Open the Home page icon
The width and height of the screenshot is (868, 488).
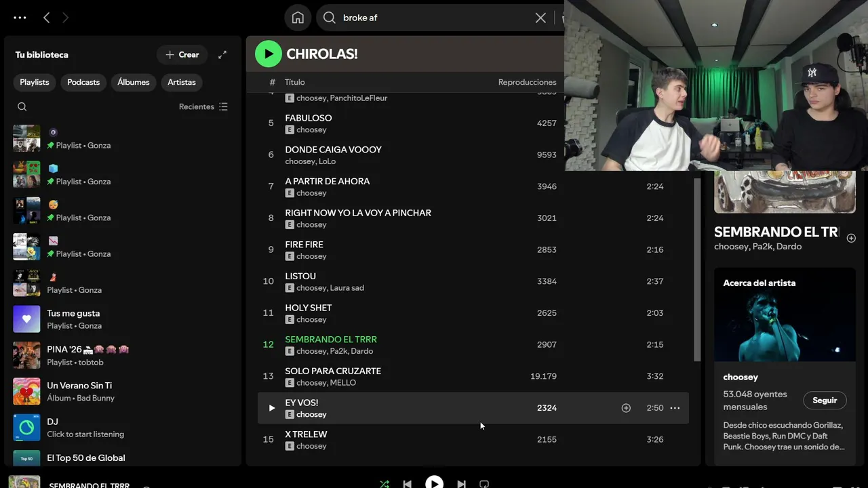coord(298,18)
